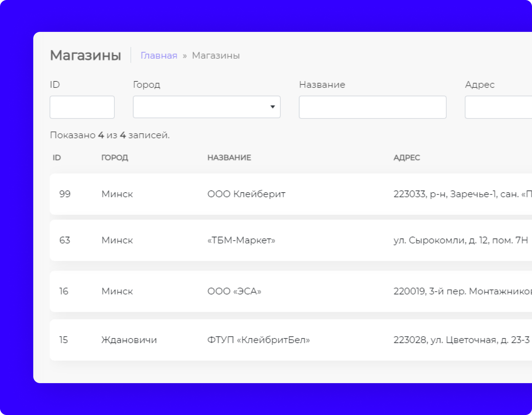Click the Адрес filter input box
The width and height of the screenshot is (532, 415).
(x=498, y=107)
